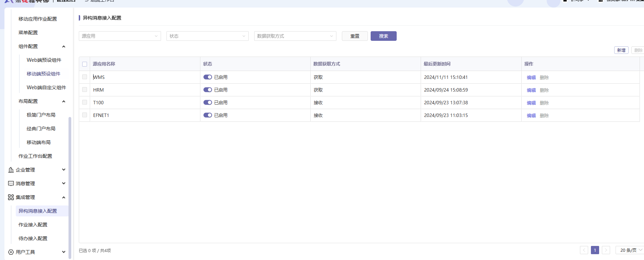The width and height of the screenshot is (644, 260).
Task: Collapse the 集成管理 menu chevron
Action: click(64, 197)
